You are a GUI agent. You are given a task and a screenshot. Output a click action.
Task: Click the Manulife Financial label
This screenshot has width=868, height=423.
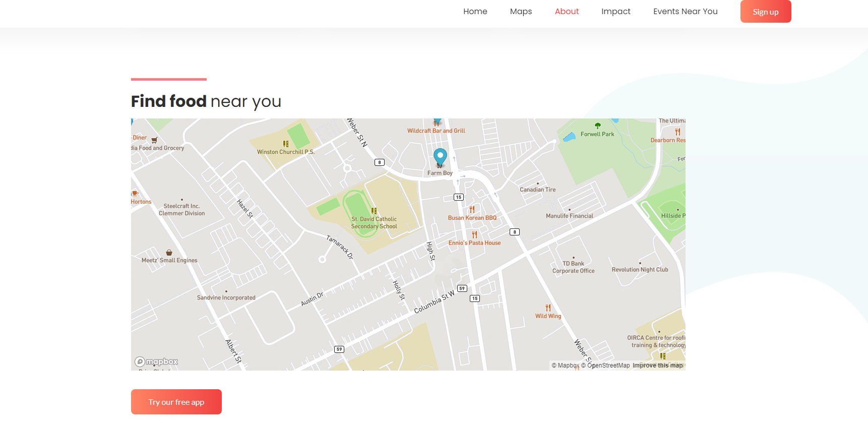(x=570, y=216)
